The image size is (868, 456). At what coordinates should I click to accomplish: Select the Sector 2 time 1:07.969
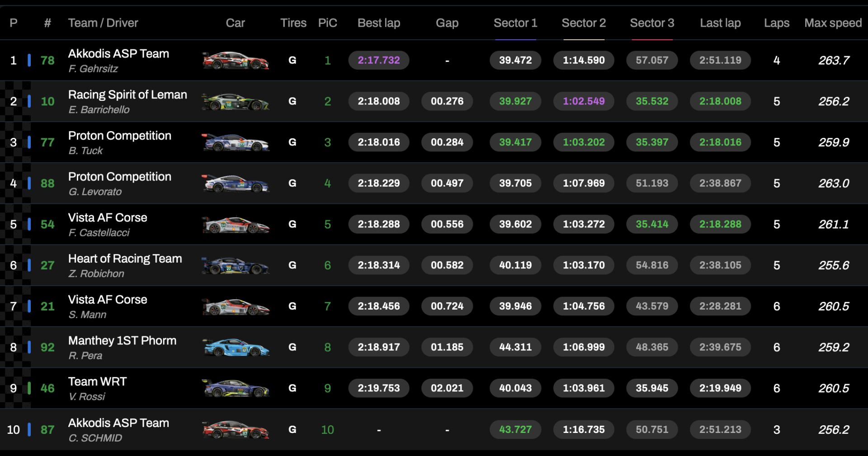[x=584, y=183]
